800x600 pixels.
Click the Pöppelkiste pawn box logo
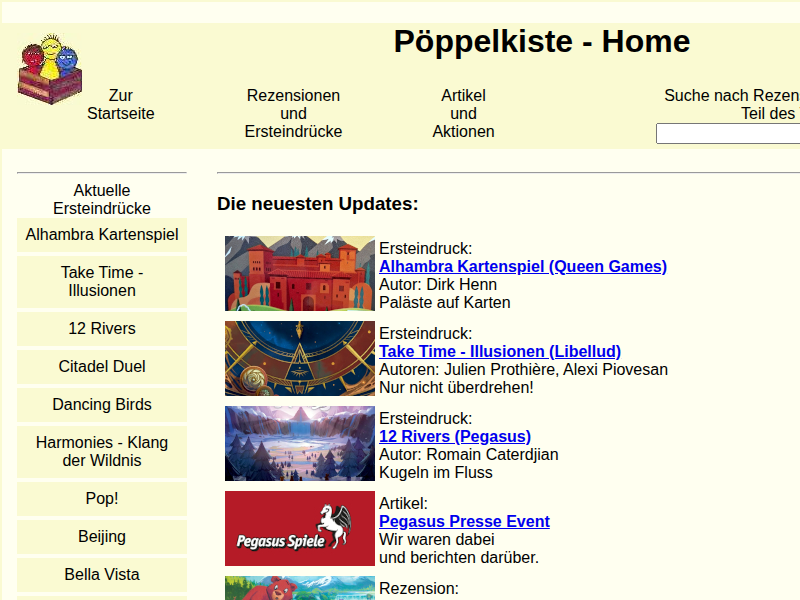50,69
